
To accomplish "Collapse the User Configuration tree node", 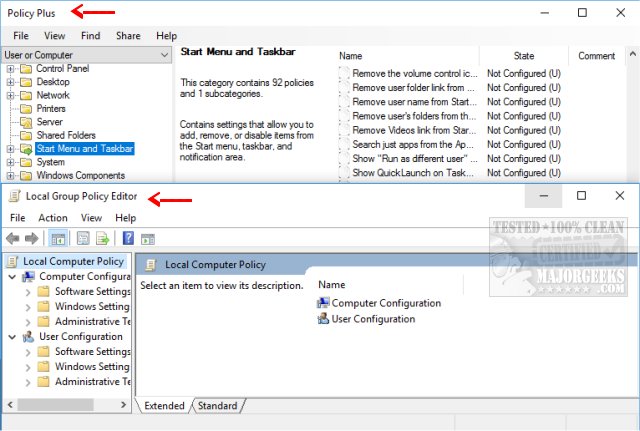I will click(12, 337).
